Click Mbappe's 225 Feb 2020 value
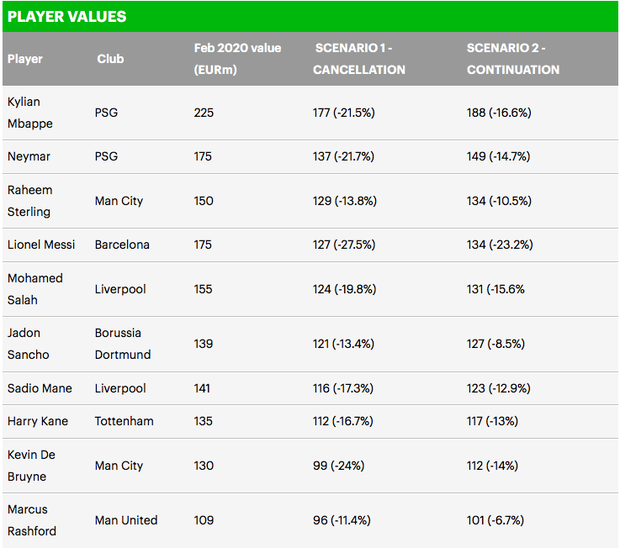This screenshot has height=548, width=620. pyautogui.click(x=204, y=113)
